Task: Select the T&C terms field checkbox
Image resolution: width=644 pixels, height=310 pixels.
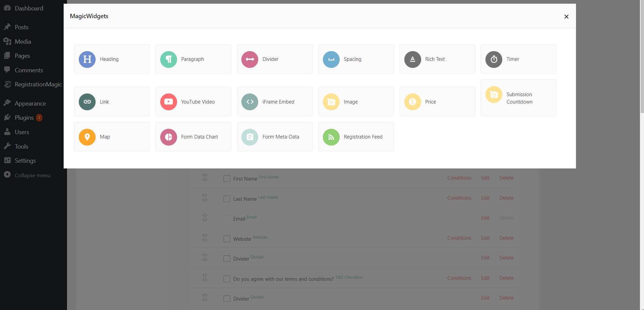Action: coord(227,279)
